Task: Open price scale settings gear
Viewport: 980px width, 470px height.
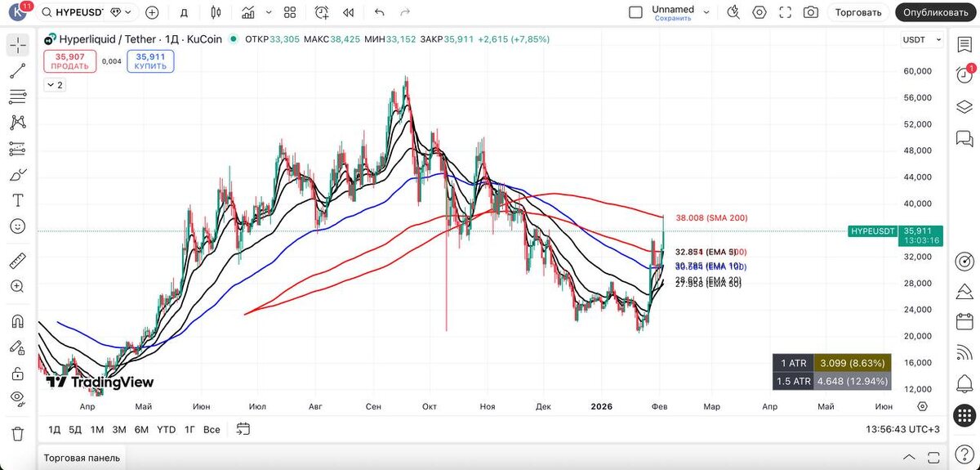Action: coord(922,406)
